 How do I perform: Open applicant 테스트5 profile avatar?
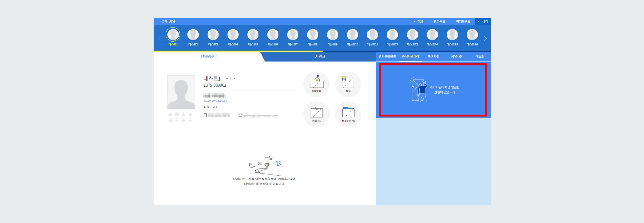(253, 35)
